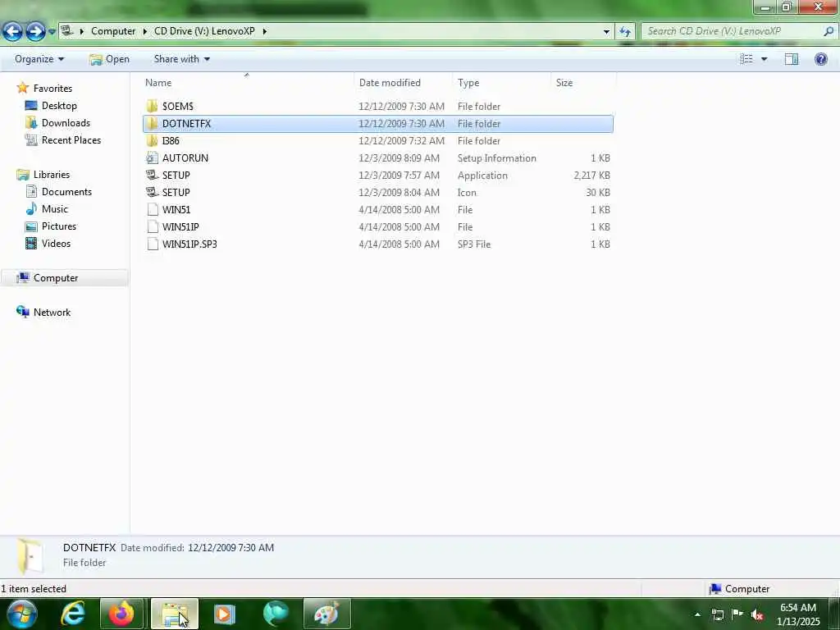This screenshot has width=840, height=630.
Task: Open the Windows Start menu
Action: [x=21, y=614]
